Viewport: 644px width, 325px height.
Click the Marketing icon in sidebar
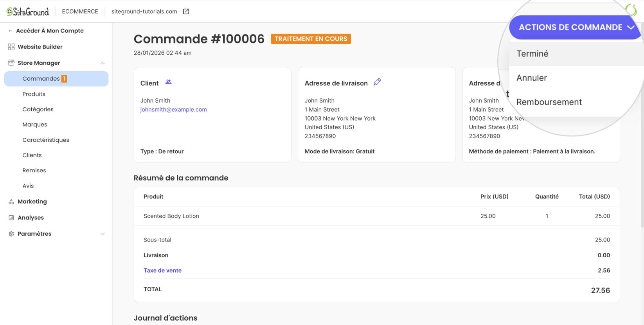coord(11,202)
